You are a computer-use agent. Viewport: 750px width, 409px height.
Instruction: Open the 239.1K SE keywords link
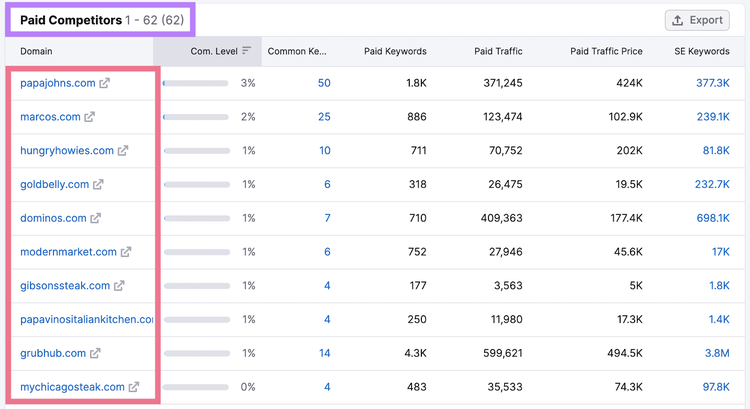click(713, 117)
